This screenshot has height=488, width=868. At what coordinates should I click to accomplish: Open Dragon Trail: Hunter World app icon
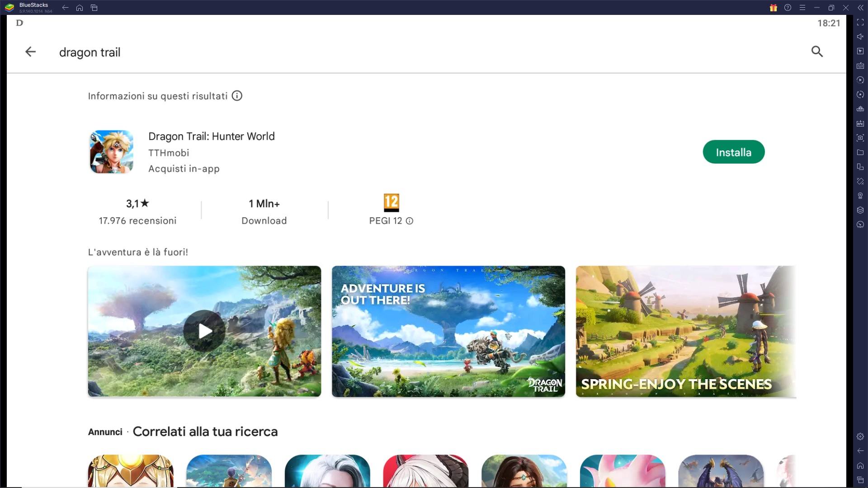[x=112, y=152]
